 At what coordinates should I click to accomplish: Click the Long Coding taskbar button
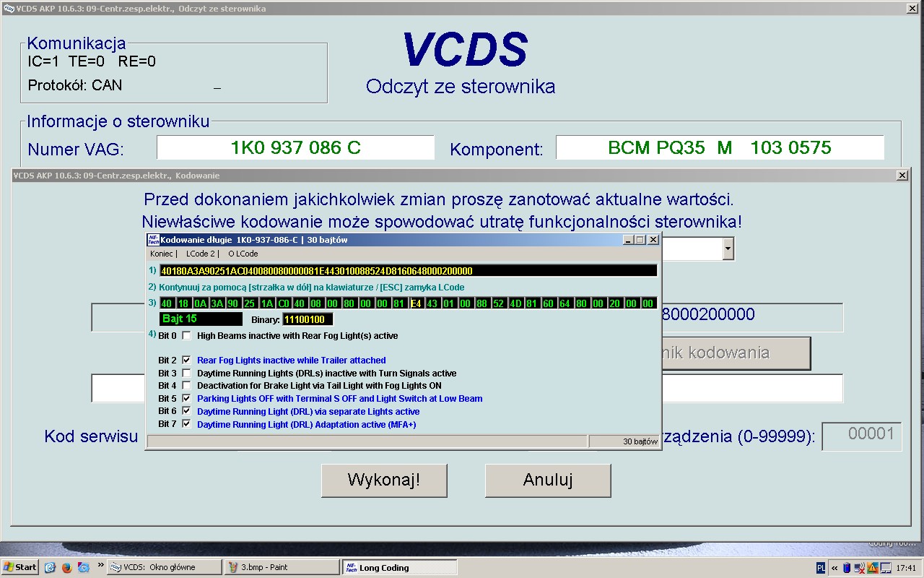tap(399, 567)
